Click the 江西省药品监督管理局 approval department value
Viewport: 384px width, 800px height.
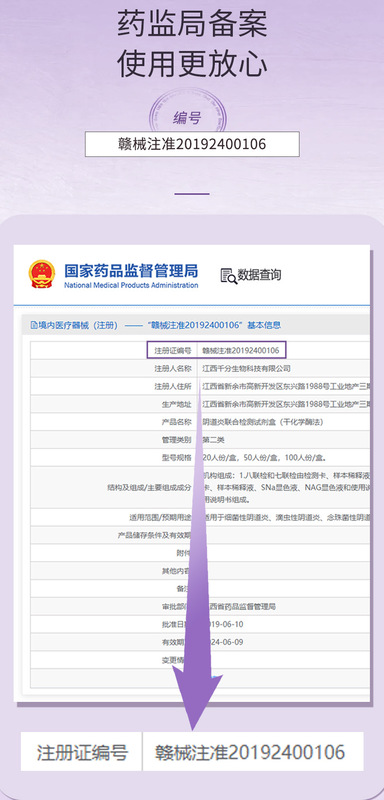240,607
